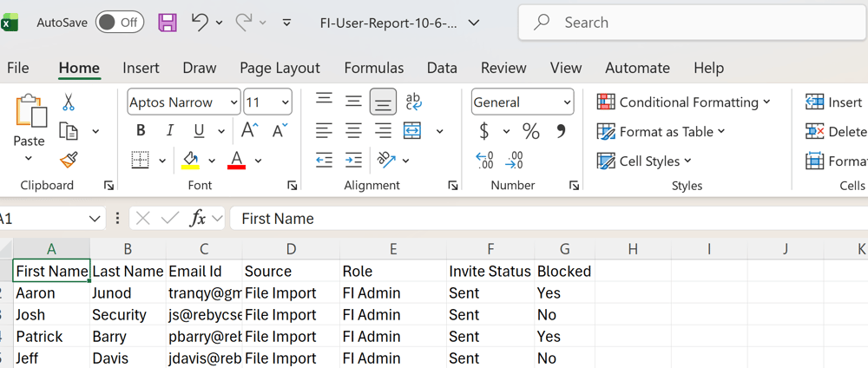The width and height of the screenshot is (868, 368).
Task: Open the font size dropdown
Action: tap(285, 102)
